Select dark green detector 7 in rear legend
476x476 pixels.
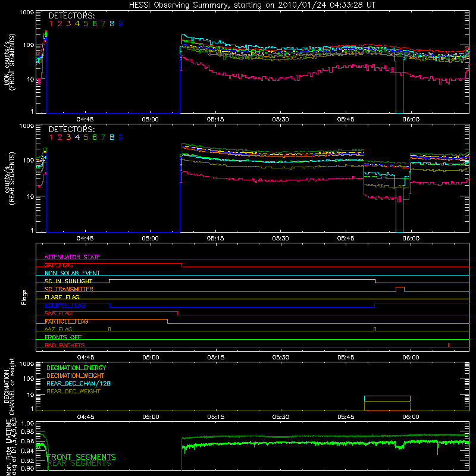[103, 137]
